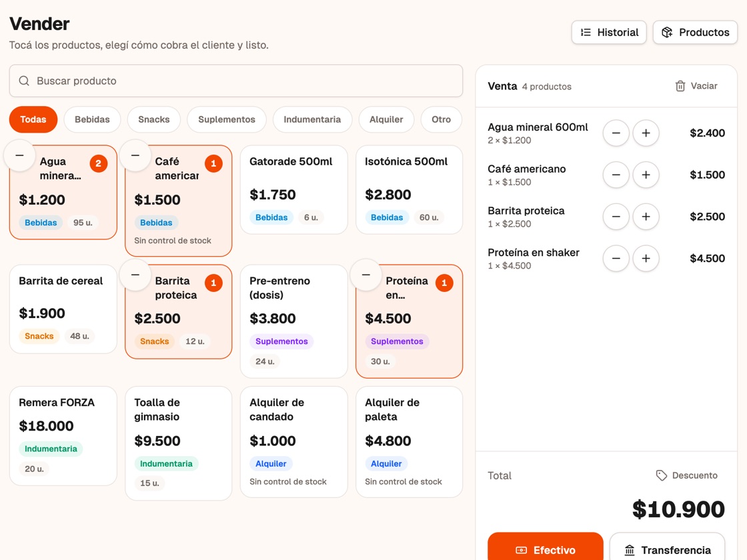Viewport: 747px width, 560px height.
Task: Add Remera FORZA to the sale
Action: click(63, 436)
